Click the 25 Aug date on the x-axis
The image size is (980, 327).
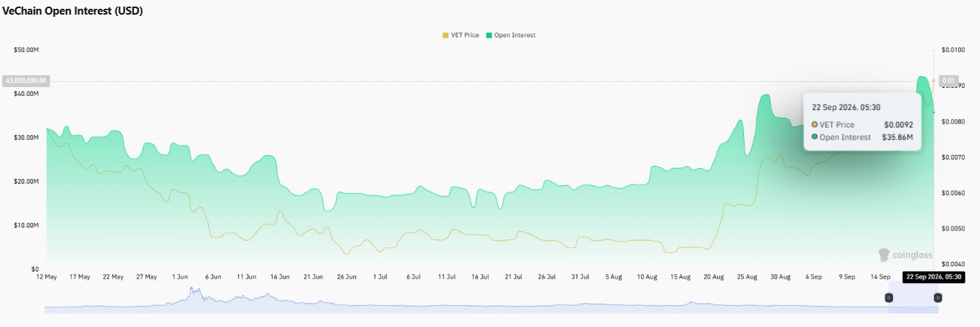747,277
